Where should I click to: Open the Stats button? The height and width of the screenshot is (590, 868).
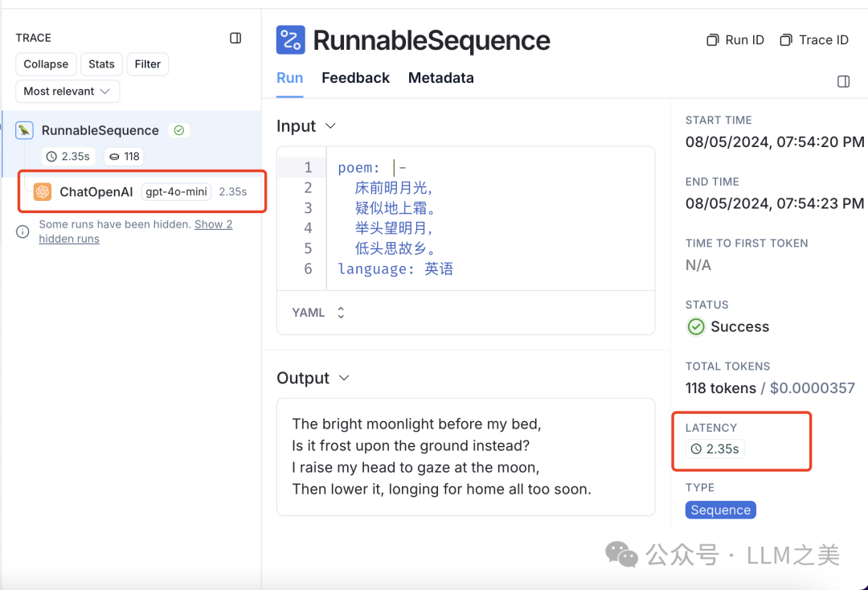101,64
